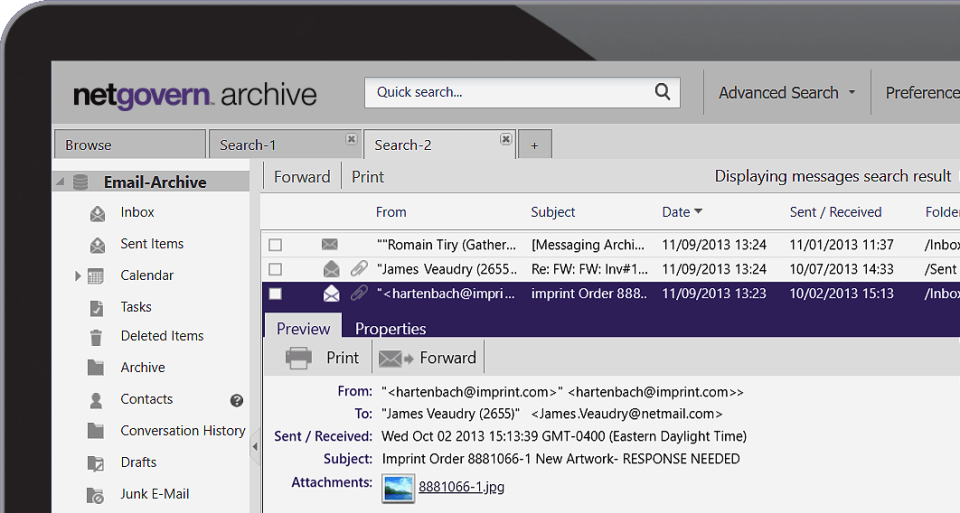Open the Properties tab
Image resolution: width=960 pixels, height=513 pixels.
tap(391, 328)
